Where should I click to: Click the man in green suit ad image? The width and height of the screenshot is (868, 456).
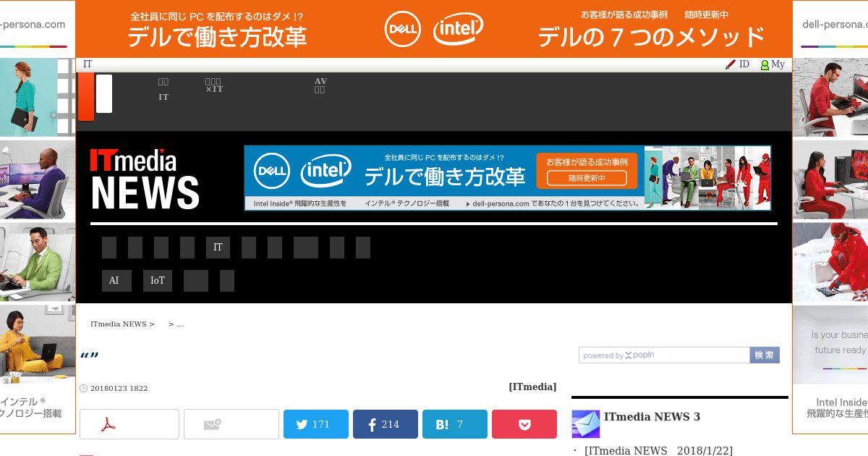[38, 263]
